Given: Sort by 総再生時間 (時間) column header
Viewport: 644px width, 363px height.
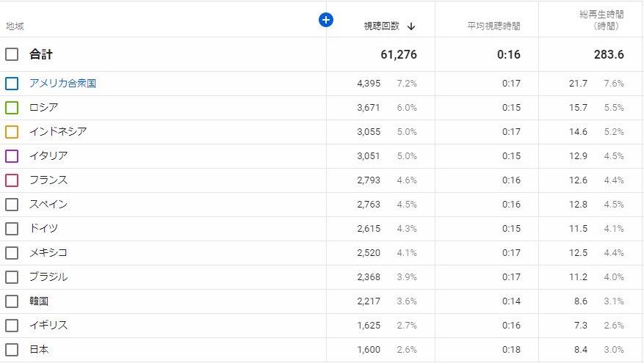Looking at the screenshot, I should [x=599, y=20].
